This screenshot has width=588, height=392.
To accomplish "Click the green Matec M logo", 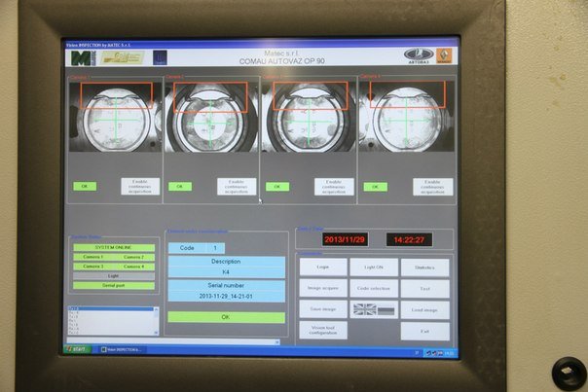I will point(84,58).
